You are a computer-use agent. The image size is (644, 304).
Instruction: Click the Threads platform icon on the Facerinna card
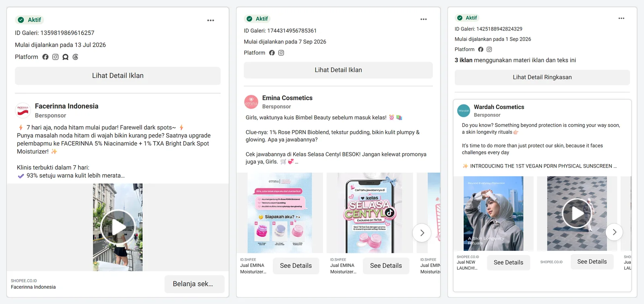(x=75, y=57)
